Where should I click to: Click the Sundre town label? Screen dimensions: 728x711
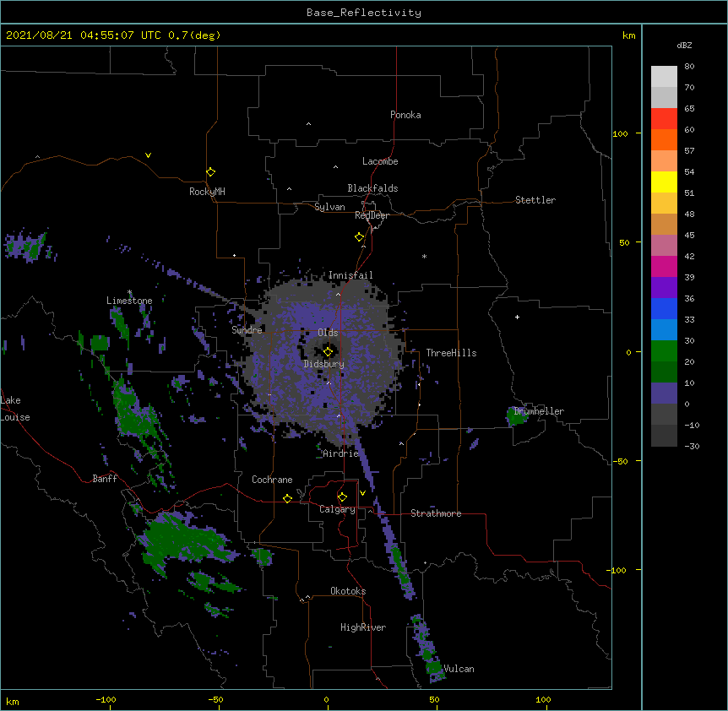(x=247, y=330)
